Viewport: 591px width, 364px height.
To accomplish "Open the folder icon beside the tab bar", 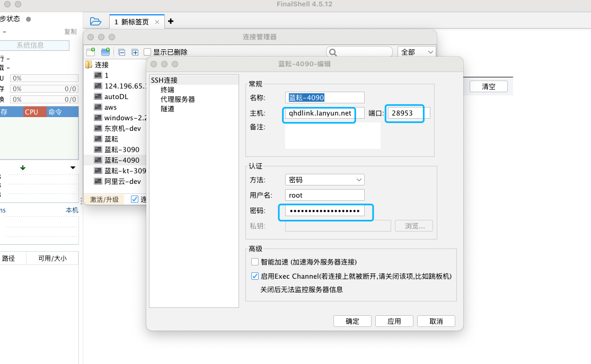I will pyautogui.click(x=95, y=22).
